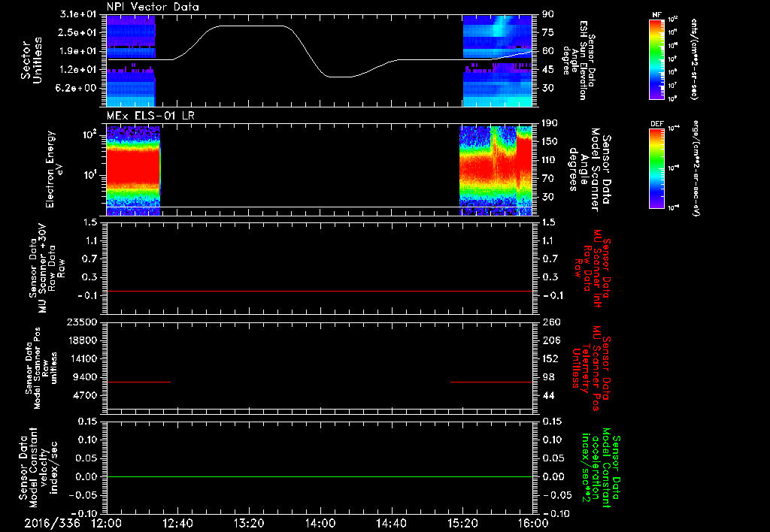Click the 14:40 time axis label
Viewport: 770px width, 532px height.
click(391, 523)
